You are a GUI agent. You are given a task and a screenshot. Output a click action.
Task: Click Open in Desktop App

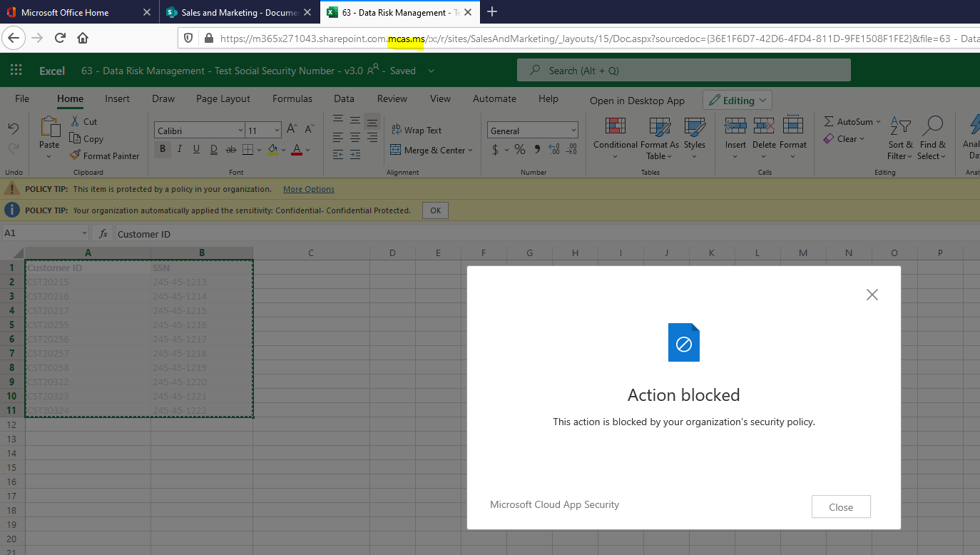pyautogui.click(x=637, y=101)
